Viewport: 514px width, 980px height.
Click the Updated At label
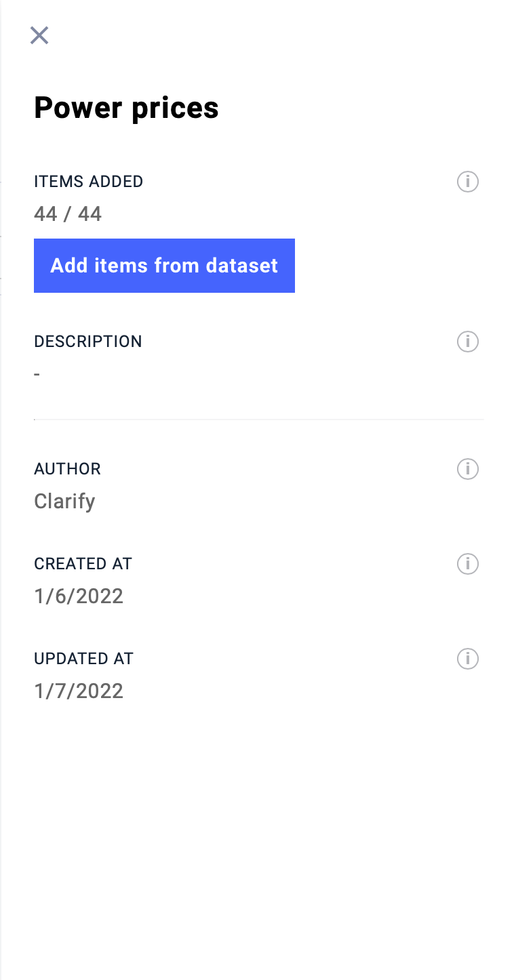point(83,659)
